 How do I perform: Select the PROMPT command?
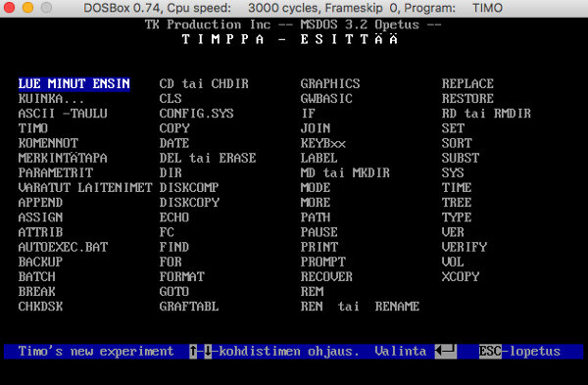pyautogui.click(x=322, y=262)
